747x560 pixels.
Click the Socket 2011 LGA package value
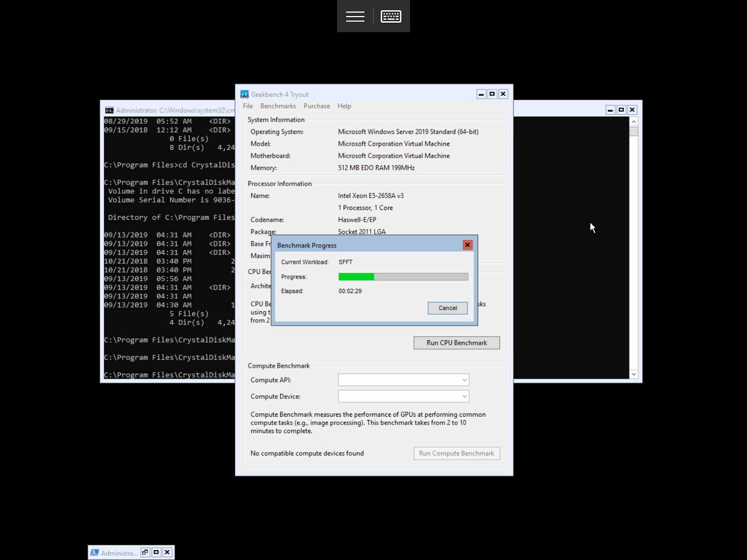point(362,232)
